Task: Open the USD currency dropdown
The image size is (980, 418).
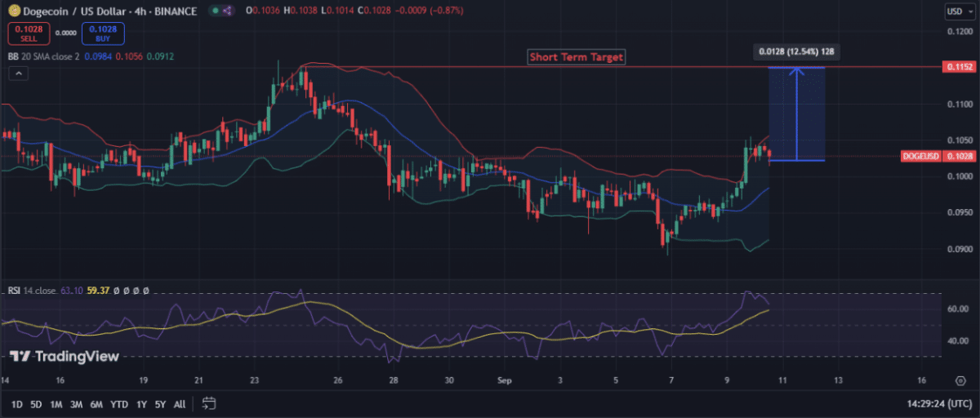Action: [955, 11]
